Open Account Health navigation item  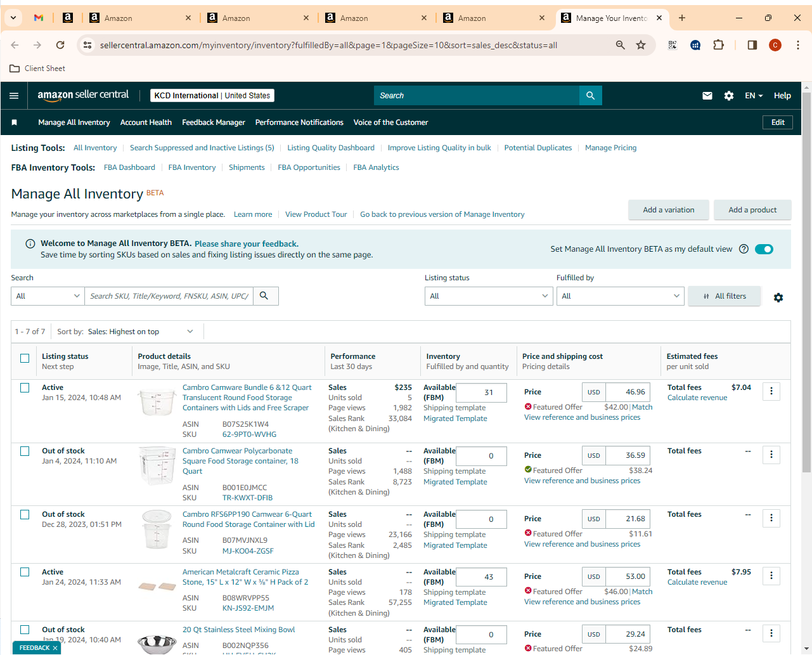point(146,122)
